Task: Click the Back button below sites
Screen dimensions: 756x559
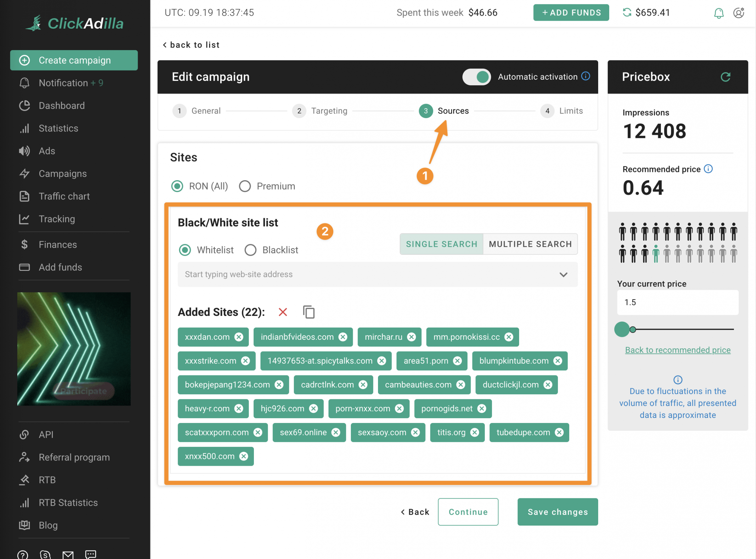Action: 415,512
